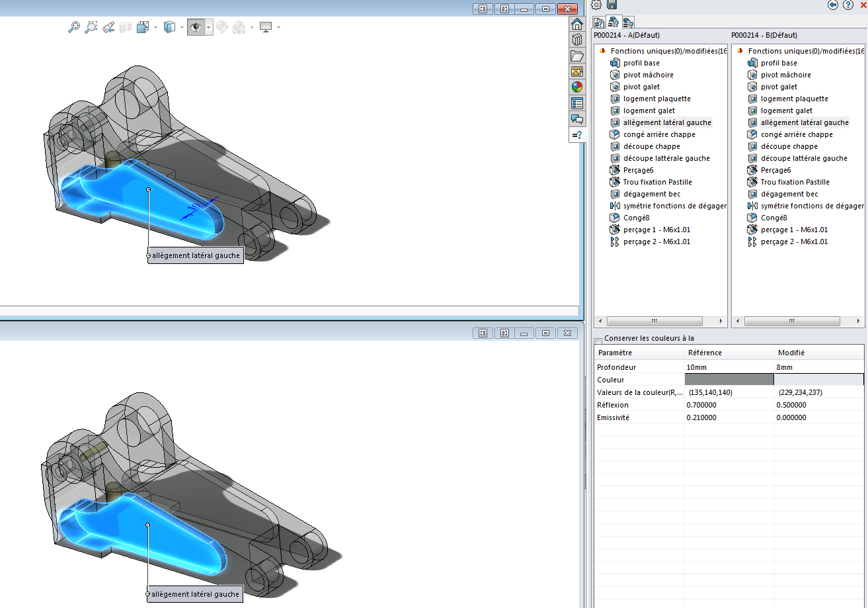Select Trou fixation Pastille in tree B
Screen dimensions: 868x608
click(x=795, y=182)
